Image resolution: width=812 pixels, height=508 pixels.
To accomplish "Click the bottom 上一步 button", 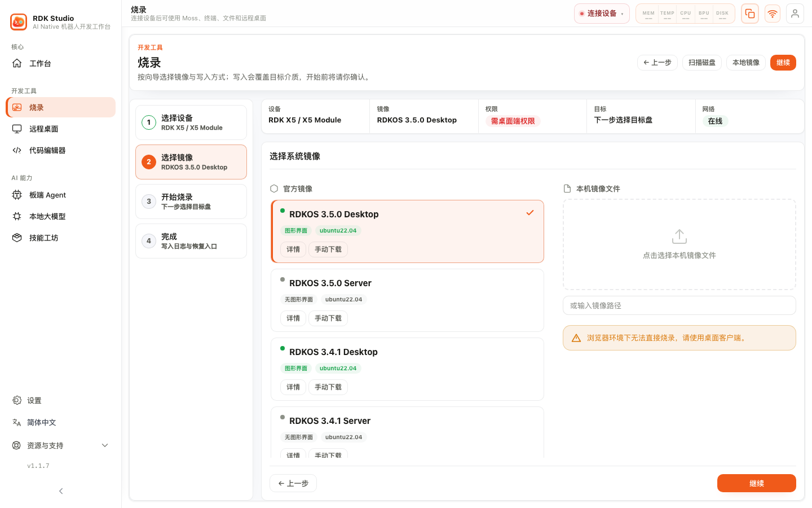I will click(293, 483).
